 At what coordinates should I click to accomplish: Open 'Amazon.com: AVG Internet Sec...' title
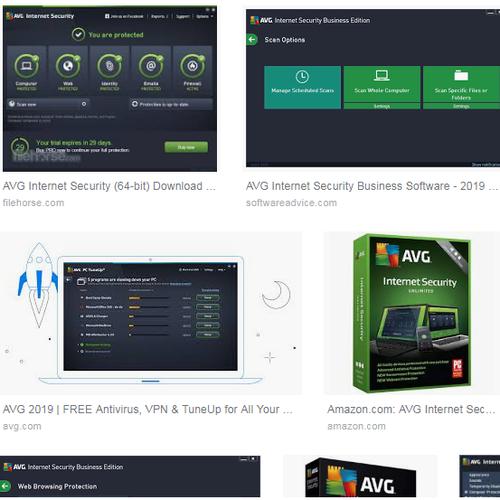411,409
